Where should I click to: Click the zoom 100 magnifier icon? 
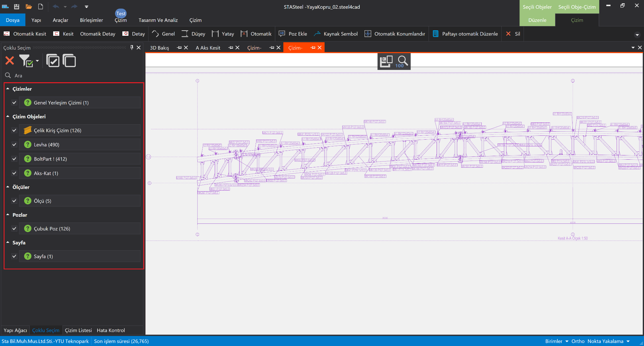click(x=402, y=61)
